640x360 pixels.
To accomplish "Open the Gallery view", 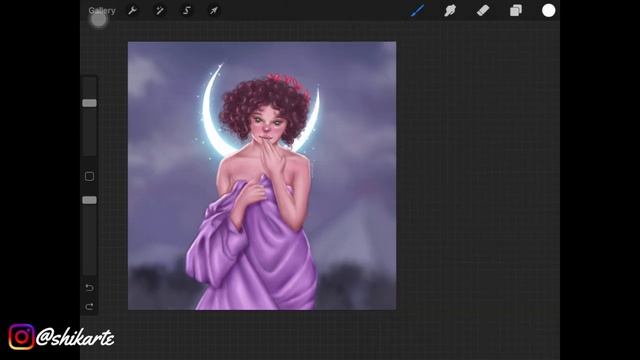I will coord(102,11).
